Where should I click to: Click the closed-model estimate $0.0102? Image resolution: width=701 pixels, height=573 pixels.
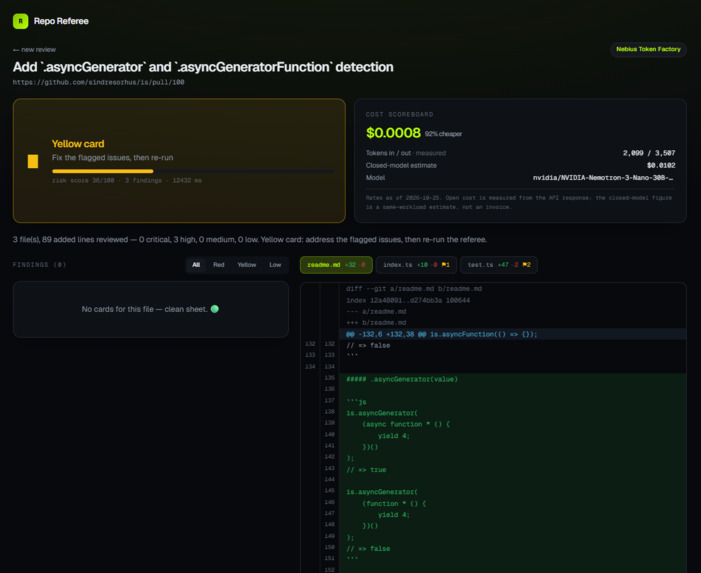661,165
